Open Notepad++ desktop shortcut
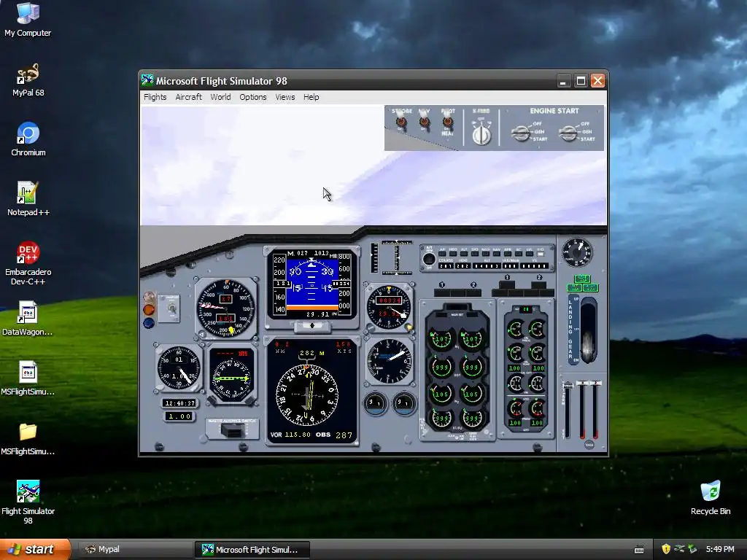The height and width of the screenshot is (560, 747). pyautogui.click(x=28, y=198)
